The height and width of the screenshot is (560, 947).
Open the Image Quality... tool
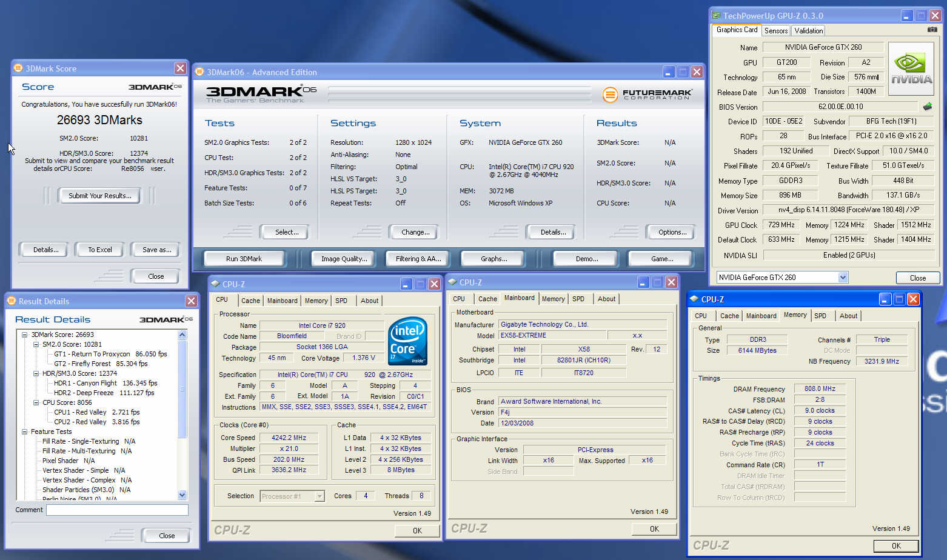click(344, 259)
